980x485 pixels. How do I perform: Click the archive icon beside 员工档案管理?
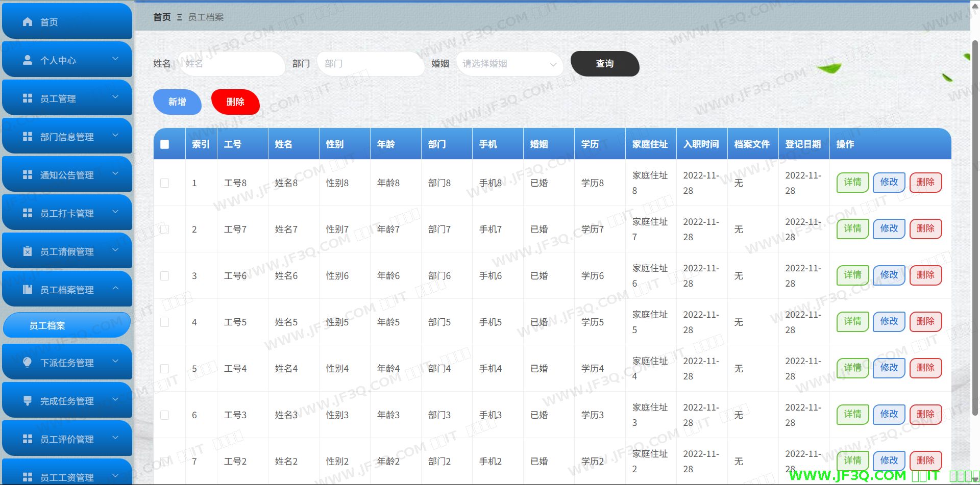click(28, 290)
